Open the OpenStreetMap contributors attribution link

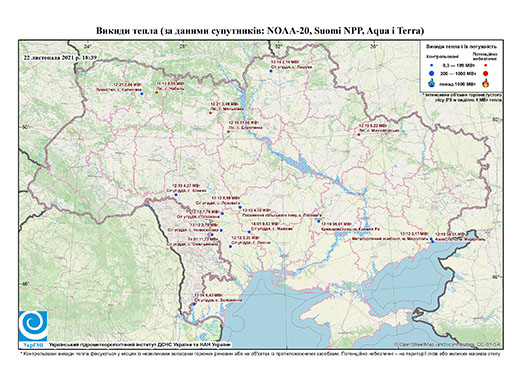click(447, 344)
